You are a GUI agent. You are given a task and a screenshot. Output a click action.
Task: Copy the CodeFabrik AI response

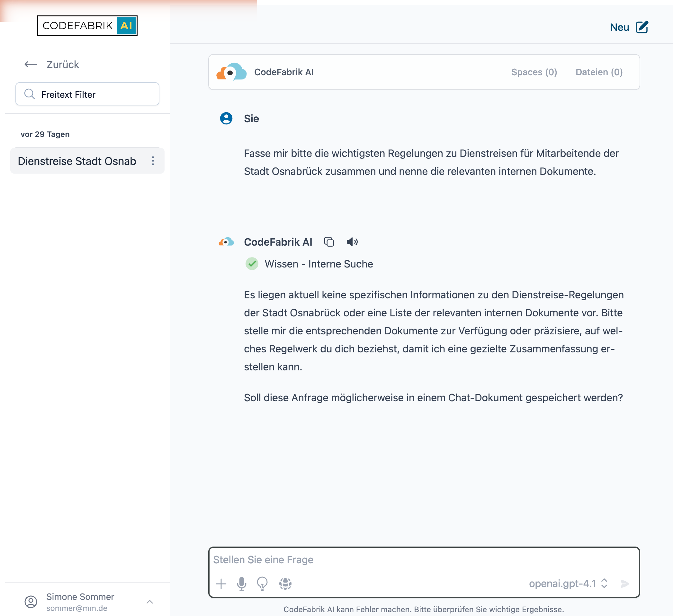329,242
